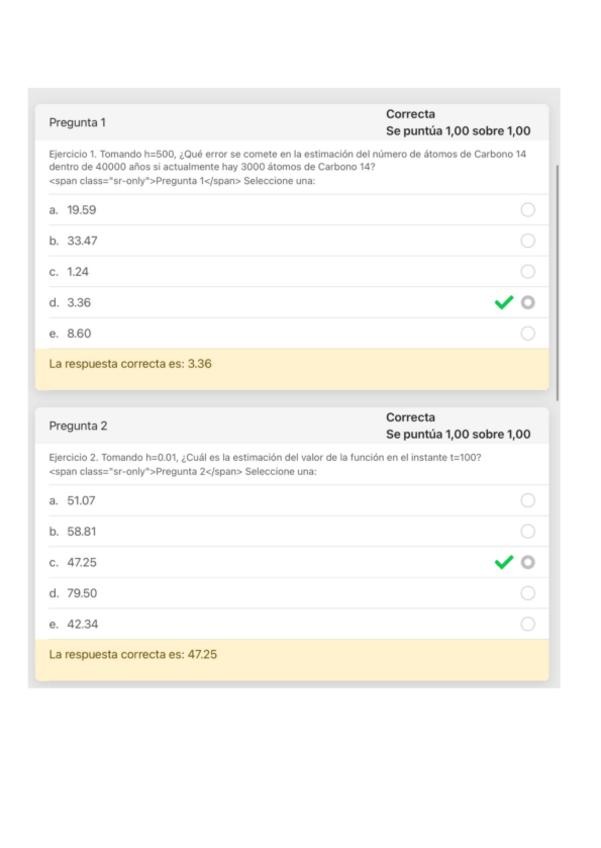Image resolution: width=601 pixels, height=848 pixels.
Task: Pick radio button for answer 8.60
Action: tap(528, 333)
